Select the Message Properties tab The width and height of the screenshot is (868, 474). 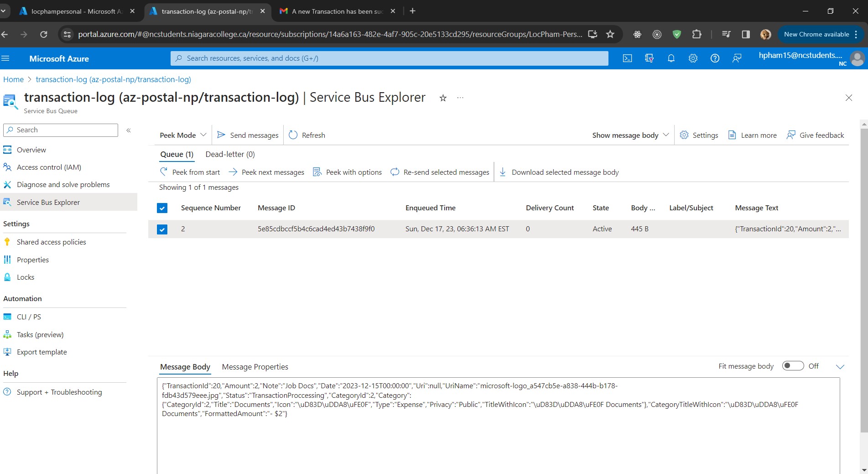[255, 367]
